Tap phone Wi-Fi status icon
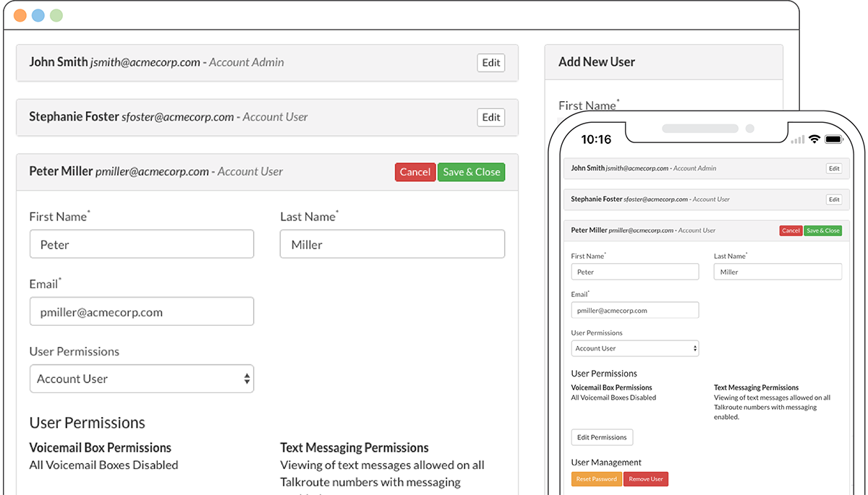Image resolution: width=868 pixels, height=495 pixels. (x=814, y=139)
